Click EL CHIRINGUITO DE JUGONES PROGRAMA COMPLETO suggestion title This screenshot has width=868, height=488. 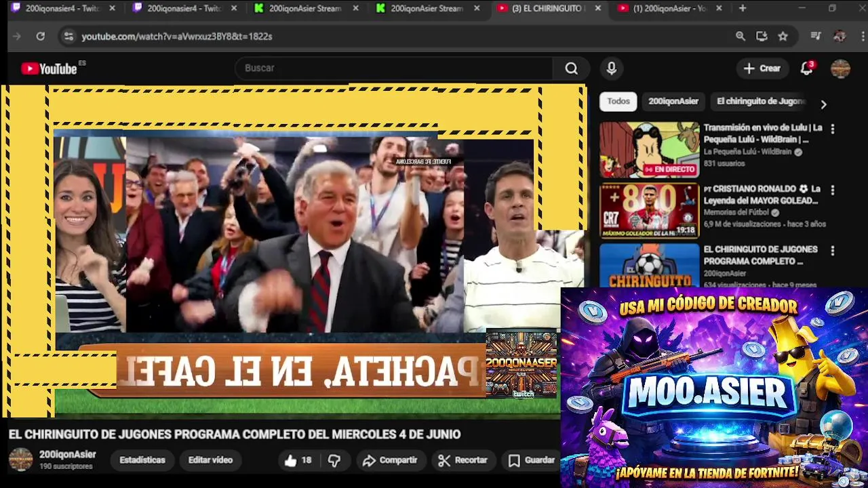point(760,256)
